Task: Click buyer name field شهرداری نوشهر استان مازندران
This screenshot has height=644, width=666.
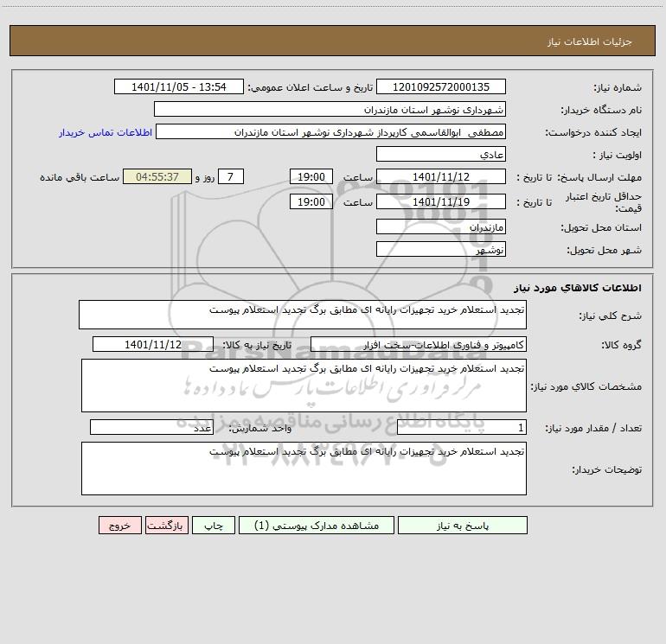Action: coord(330,109)
